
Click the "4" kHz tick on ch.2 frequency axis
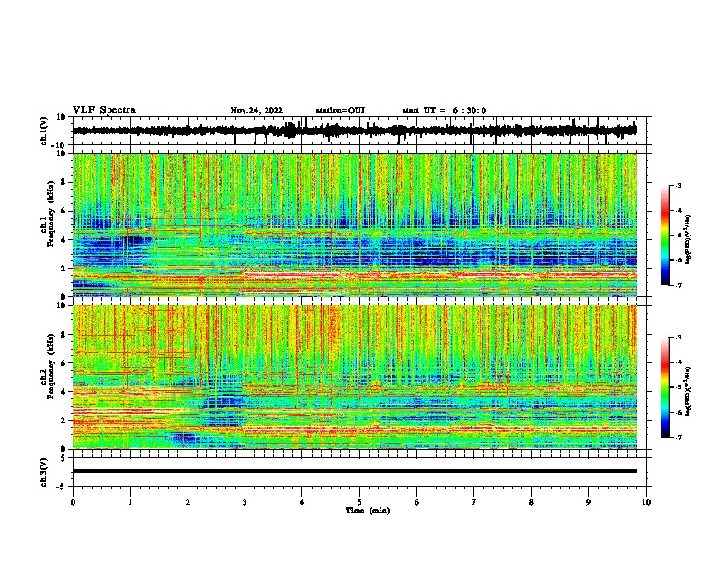pos(64,392)
